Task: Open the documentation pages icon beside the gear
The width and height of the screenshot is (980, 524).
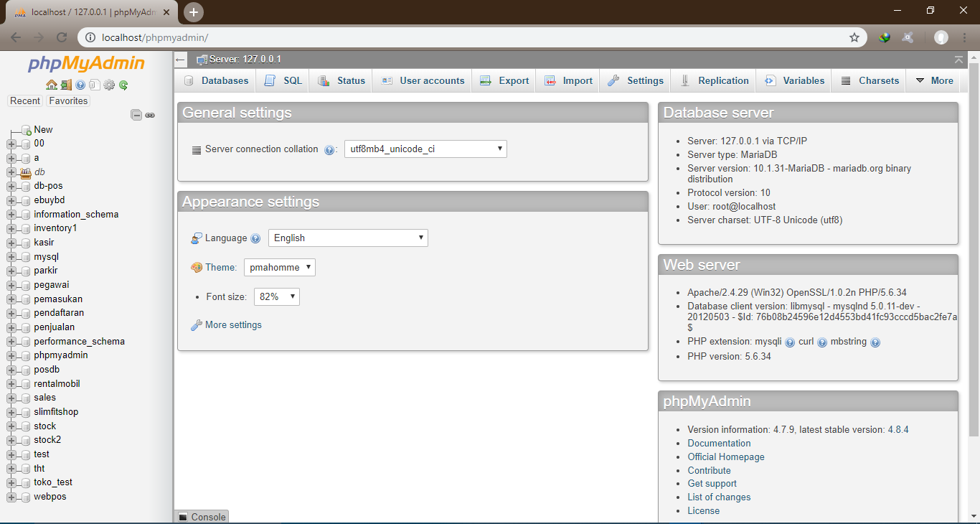Action: (94, 85)
